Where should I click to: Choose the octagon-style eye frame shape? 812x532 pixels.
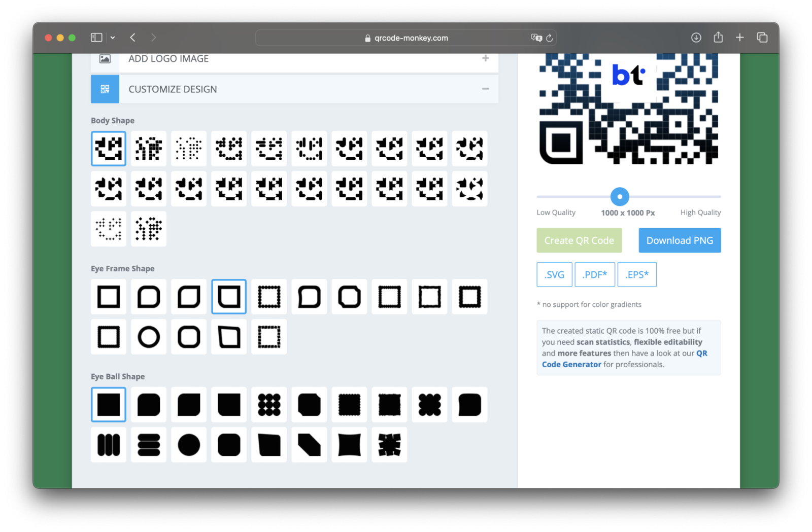click(x=349, y=297)
